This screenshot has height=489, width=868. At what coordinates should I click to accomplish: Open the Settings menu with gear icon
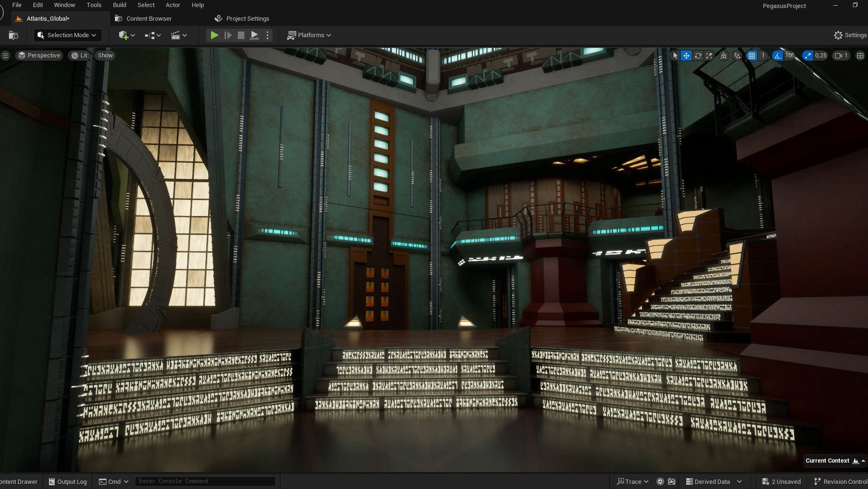pos(850,35)
